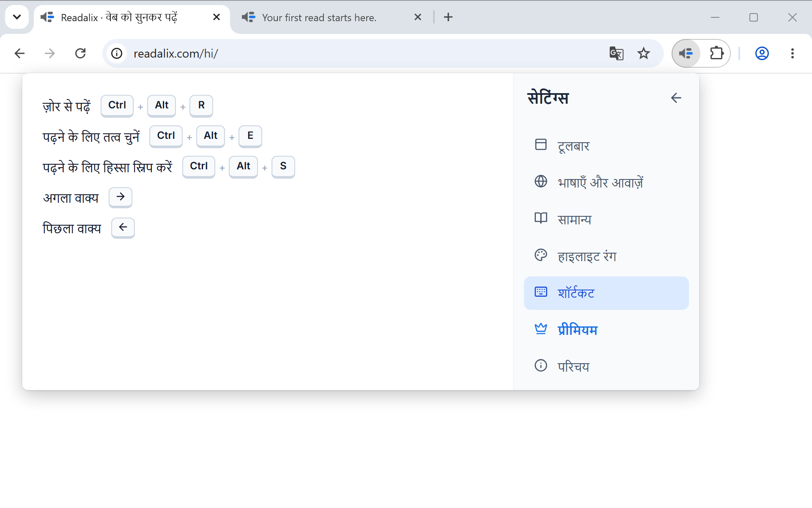Open भाषाएँ और आवाज़ें settings

[x=606, y=182]
